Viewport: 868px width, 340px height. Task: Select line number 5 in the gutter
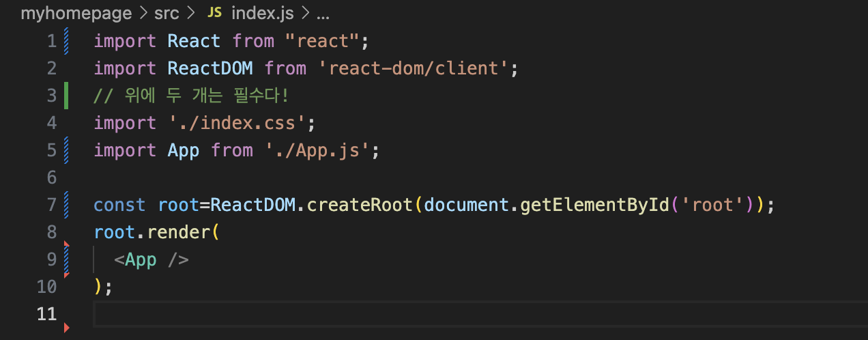point(52,150)
